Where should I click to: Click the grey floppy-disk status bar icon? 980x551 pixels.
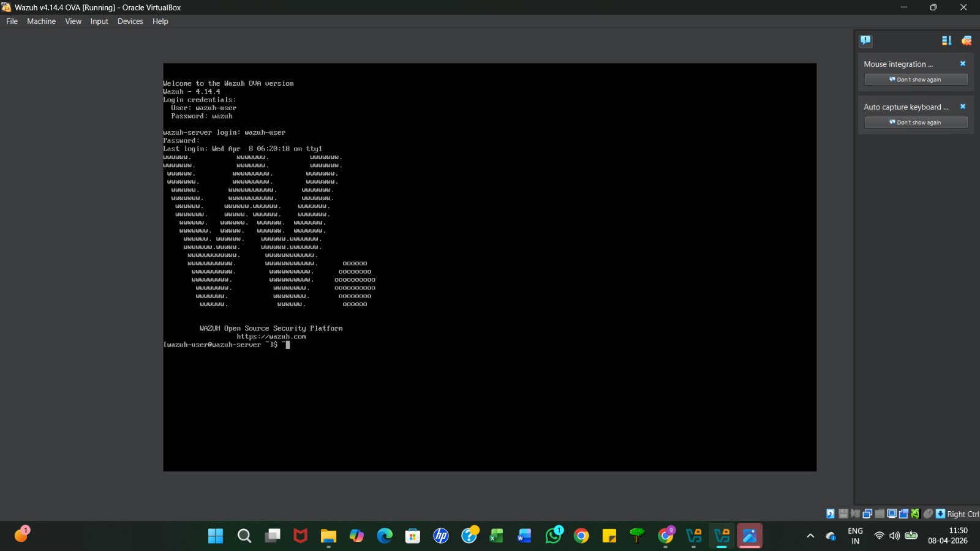tap(843, 514)
